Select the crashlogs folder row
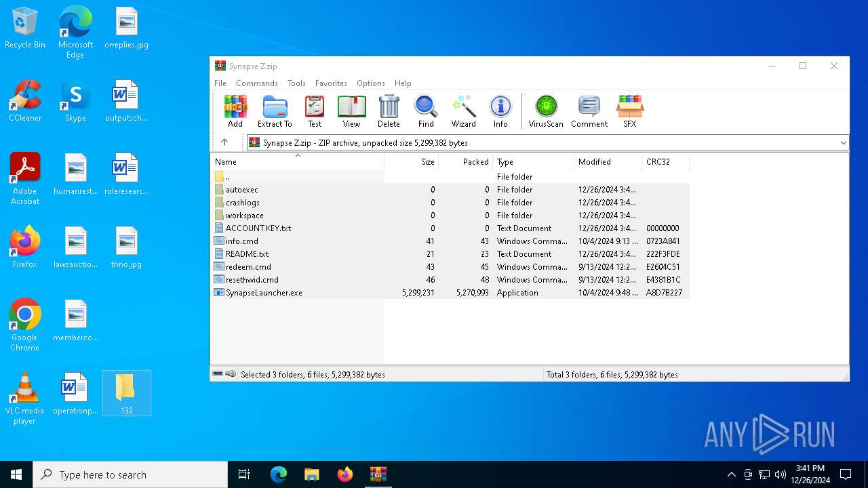 450,203
